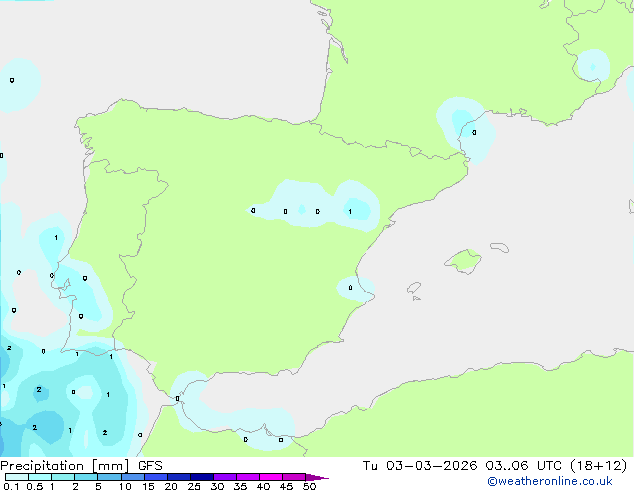Click the legend label "25"

click(194, 486)
